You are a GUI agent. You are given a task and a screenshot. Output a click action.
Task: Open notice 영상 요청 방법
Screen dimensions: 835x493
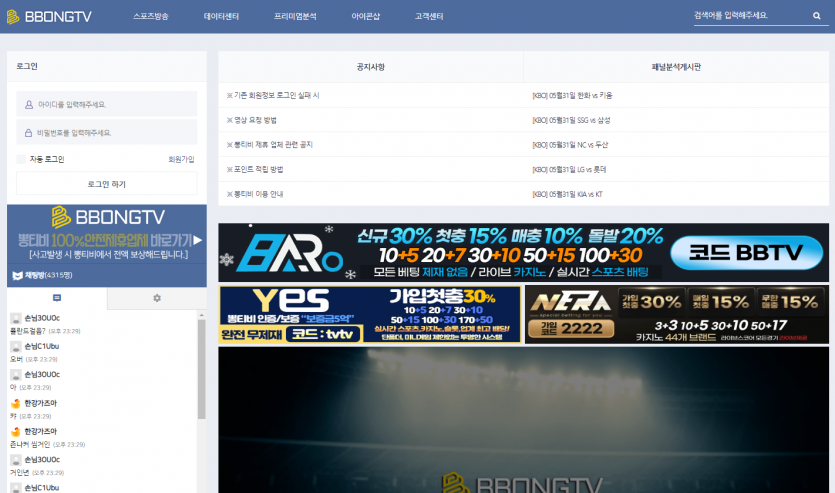(252, 120)
